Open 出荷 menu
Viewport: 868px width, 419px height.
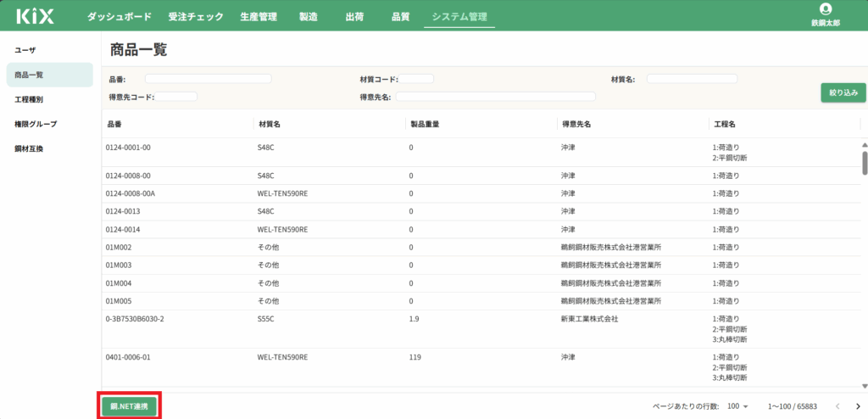point(354,17)
